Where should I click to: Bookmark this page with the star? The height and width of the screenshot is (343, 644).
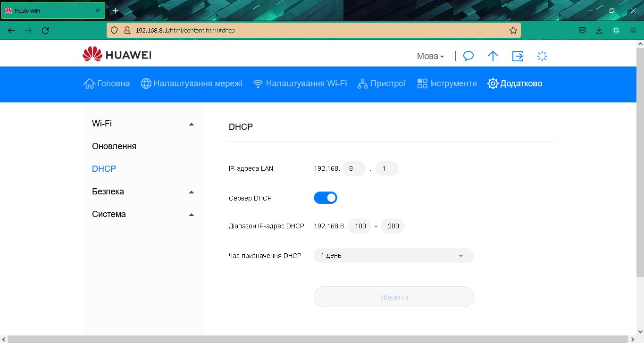513,30
